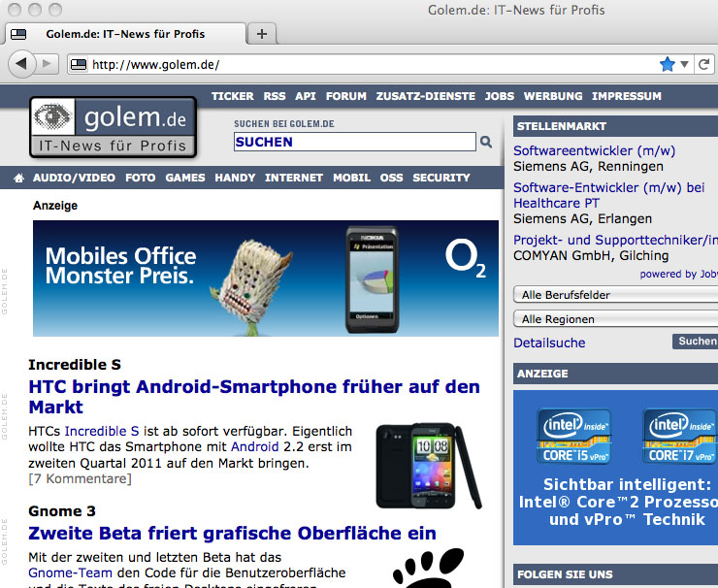Open the [7 Kommentare] comments link
Viewport: 718px width, 588px height.
81,479
